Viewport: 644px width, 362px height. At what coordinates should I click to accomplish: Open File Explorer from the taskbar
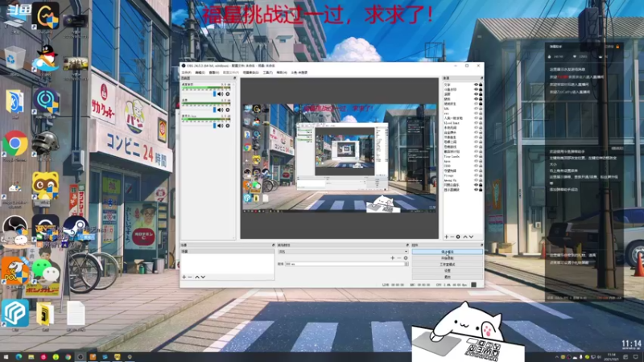(x=31, y=357)
